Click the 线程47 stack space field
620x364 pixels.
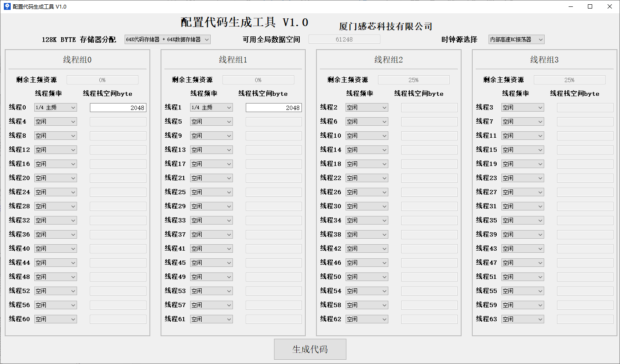tap(585, 263)
